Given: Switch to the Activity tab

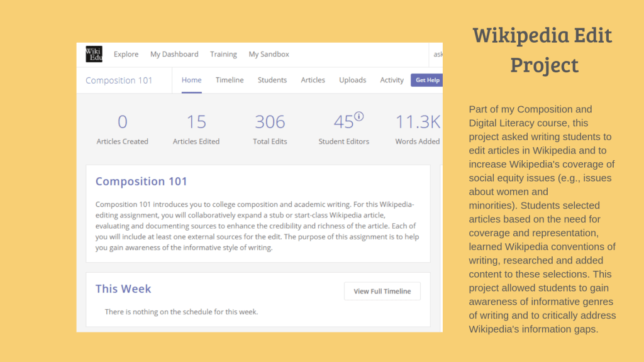Looking at the screenshot, I should point(392,80).
